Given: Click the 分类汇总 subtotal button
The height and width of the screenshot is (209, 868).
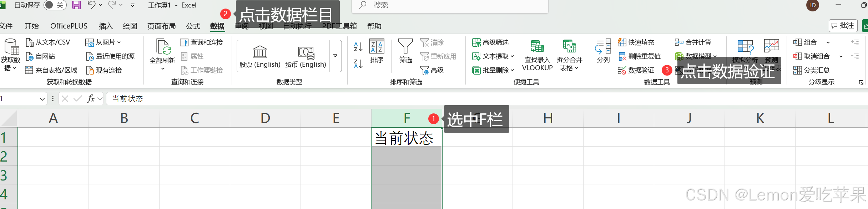Looking at the screenshot, I should (x=811, y=70).
